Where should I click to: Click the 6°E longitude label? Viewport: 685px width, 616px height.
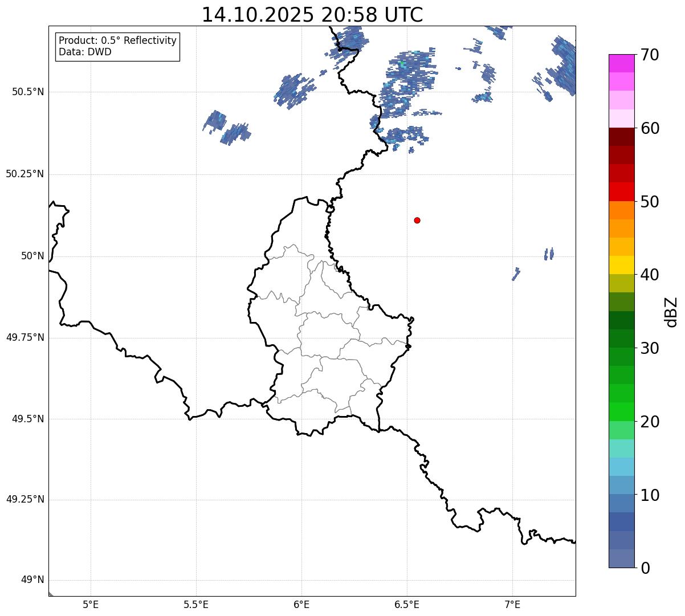[301, 605]
